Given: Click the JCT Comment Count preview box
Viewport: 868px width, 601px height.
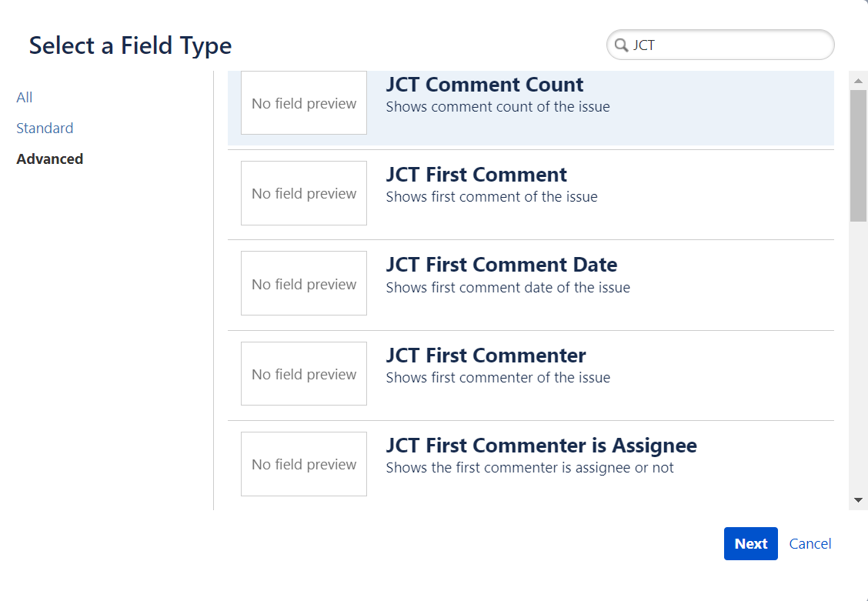Looking at the screenshot, I should click(x=304, y=104).
